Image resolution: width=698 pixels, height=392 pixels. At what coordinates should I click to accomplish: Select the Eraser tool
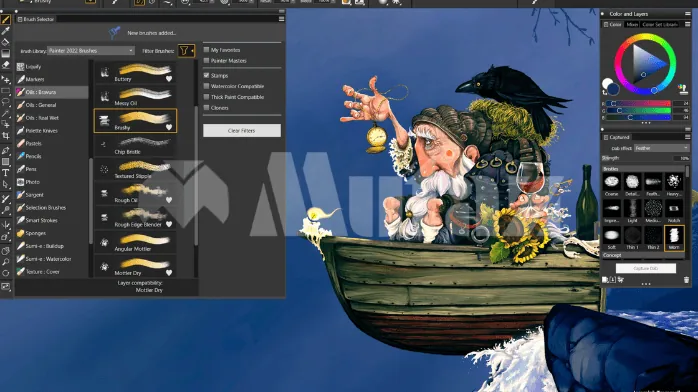(x=5, y=65)
